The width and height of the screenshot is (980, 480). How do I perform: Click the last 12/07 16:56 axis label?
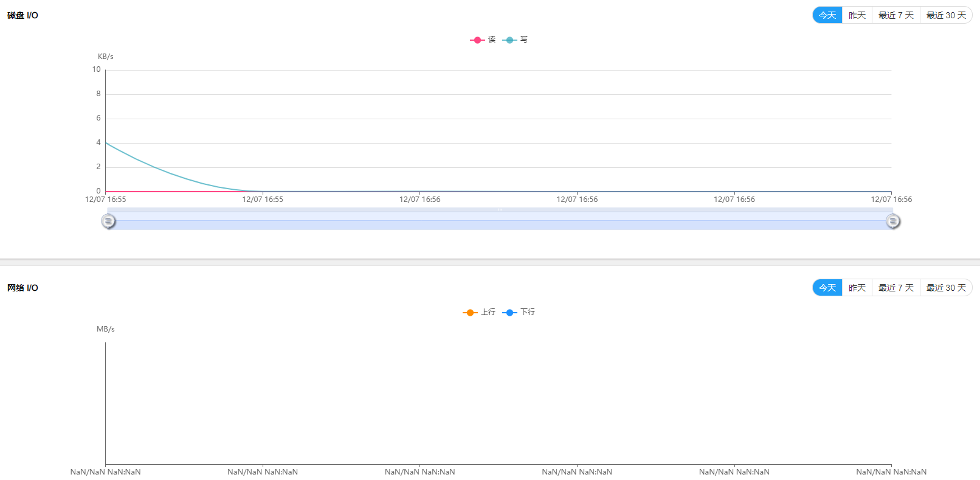[891, 200]
